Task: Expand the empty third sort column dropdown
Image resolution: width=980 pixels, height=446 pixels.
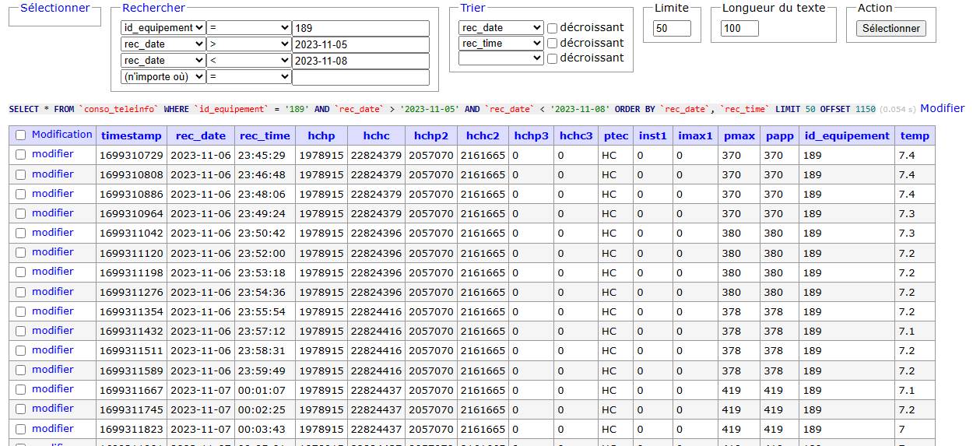Action: point(501,58)
